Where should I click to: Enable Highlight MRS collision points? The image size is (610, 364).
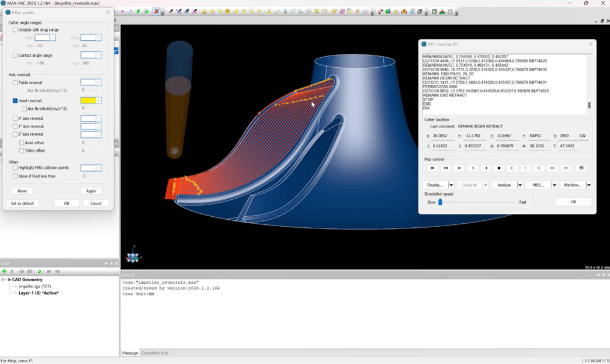click(x=15, y=168)
